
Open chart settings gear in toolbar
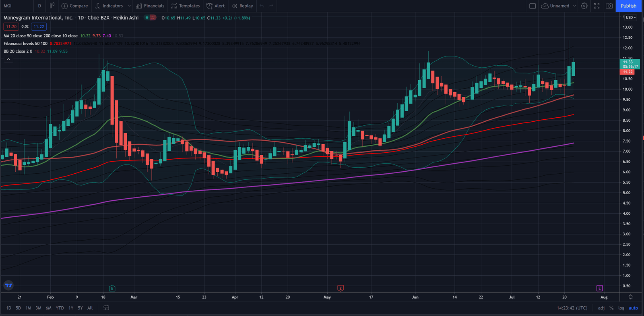tap(584, 6)
